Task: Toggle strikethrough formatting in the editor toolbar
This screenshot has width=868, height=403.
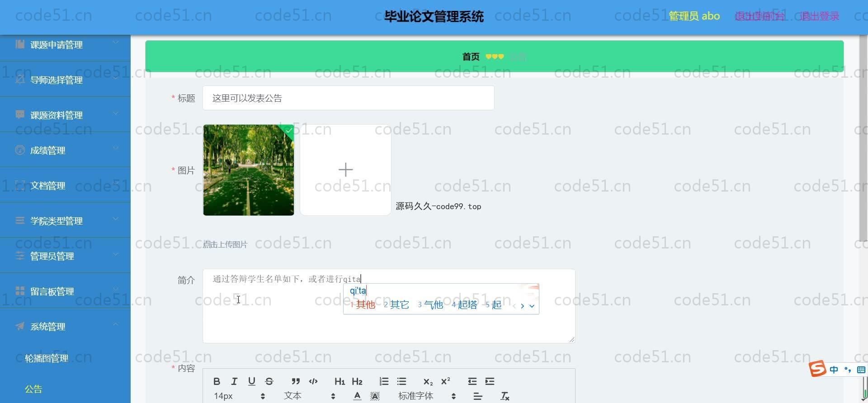Action: [269, 381]
